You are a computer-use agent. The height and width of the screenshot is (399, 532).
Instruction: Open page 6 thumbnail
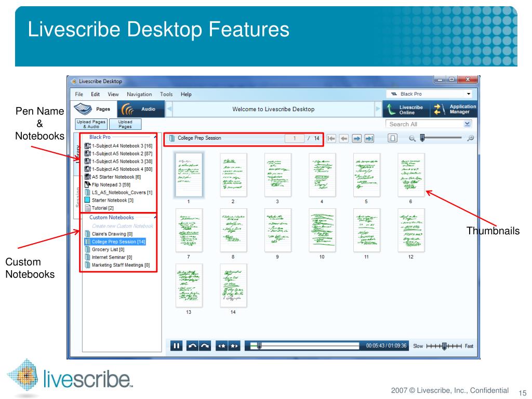(411, 175)
